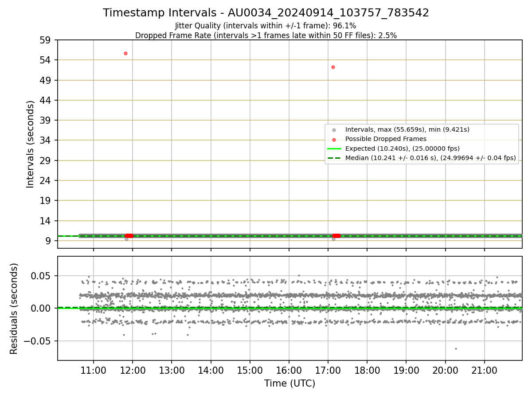The image size is (532, 399).
Task: Click the 21:00 tick label
Action: [x=484, y=371]
